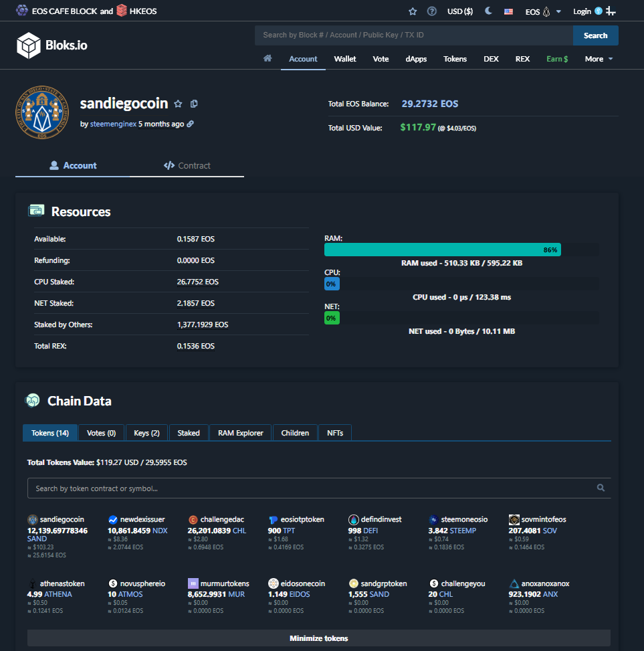The height and width of the screenshot is (651, 644).
Task: Click the Earn $ nav item
Action: [x=557, y=59]
